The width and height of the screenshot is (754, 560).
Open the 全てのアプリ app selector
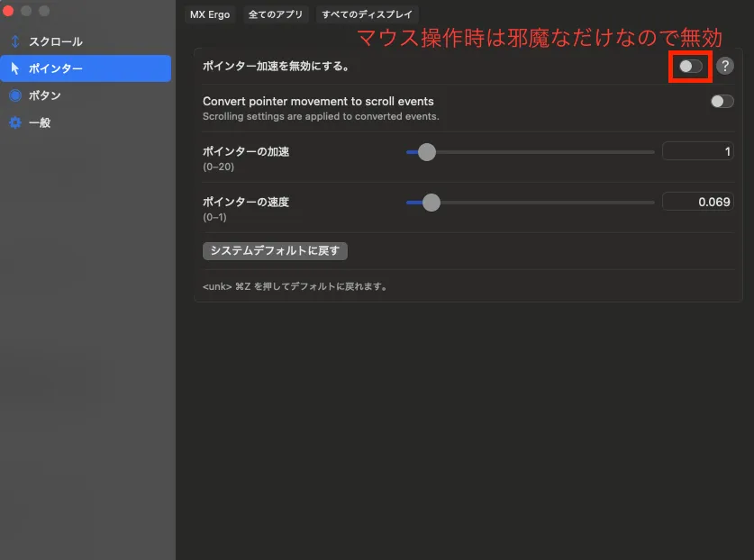click(x=276, y=14)
